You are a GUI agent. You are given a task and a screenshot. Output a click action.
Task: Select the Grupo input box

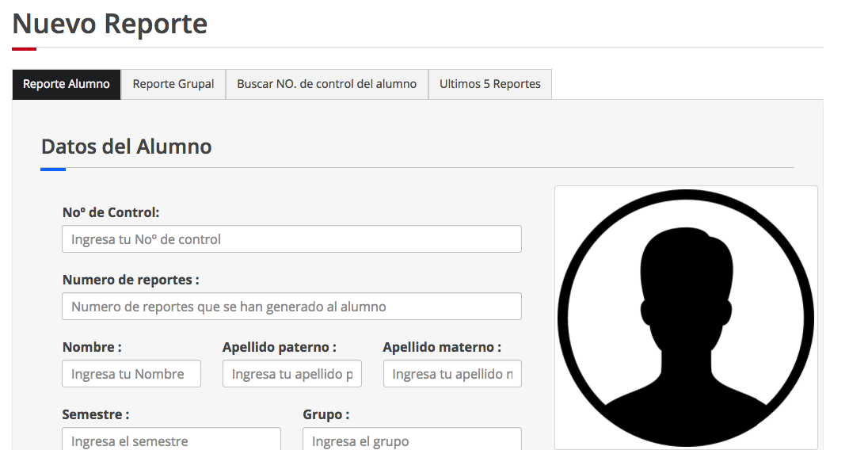click(412, 440)
